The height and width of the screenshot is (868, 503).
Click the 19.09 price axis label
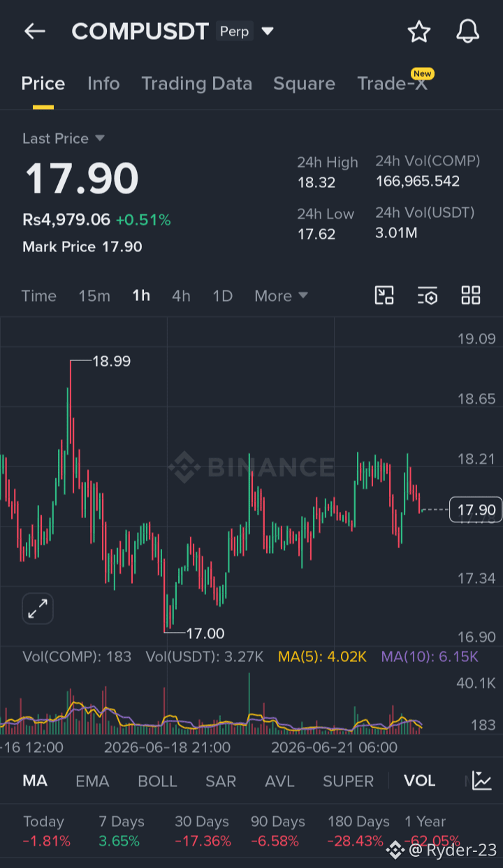476,339
